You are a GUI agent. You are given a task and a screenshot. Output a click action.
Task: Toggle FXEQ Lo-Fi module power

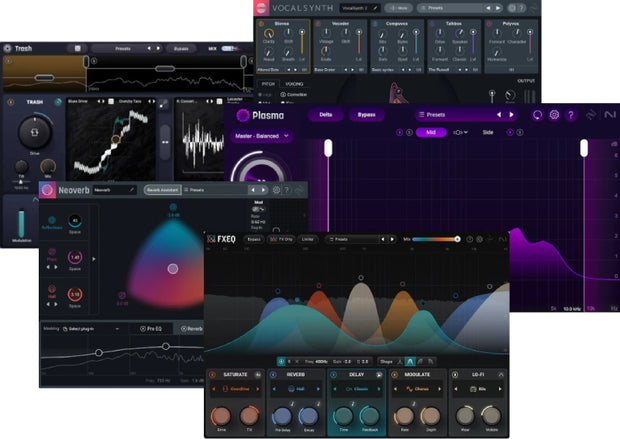coord(455,374)
